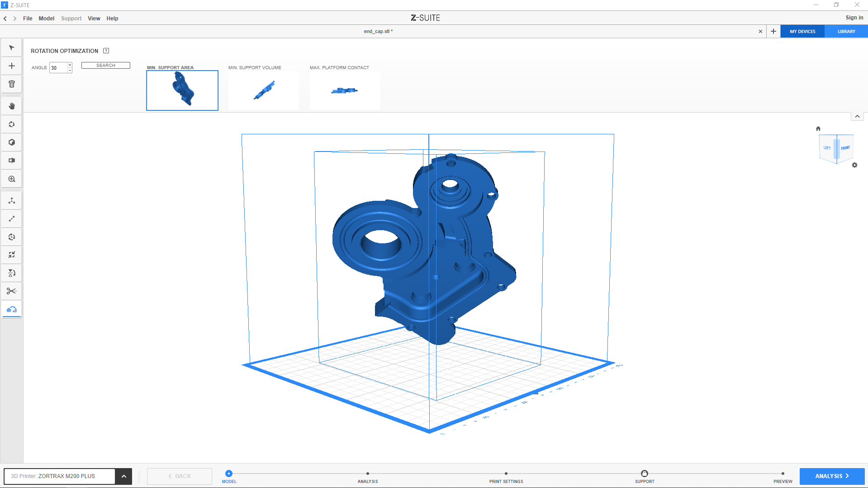
Task: Expand the 3D printer selection dropdown
Action: [123, 476]
